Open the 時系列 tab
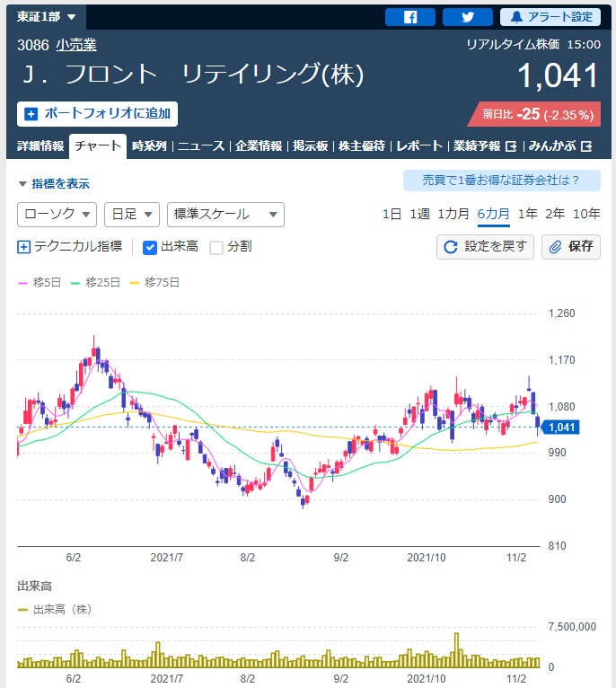 [149, 146]
